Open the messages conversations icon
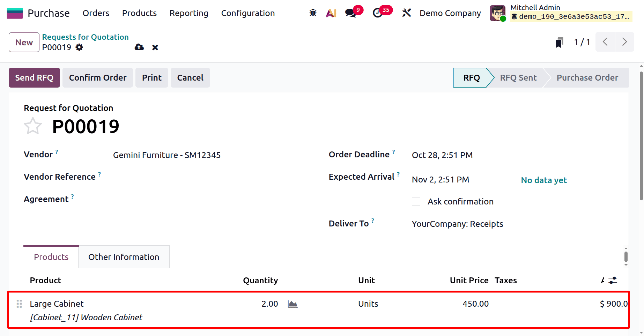Viewport: 644px width, 336px height. coord(350,13)
